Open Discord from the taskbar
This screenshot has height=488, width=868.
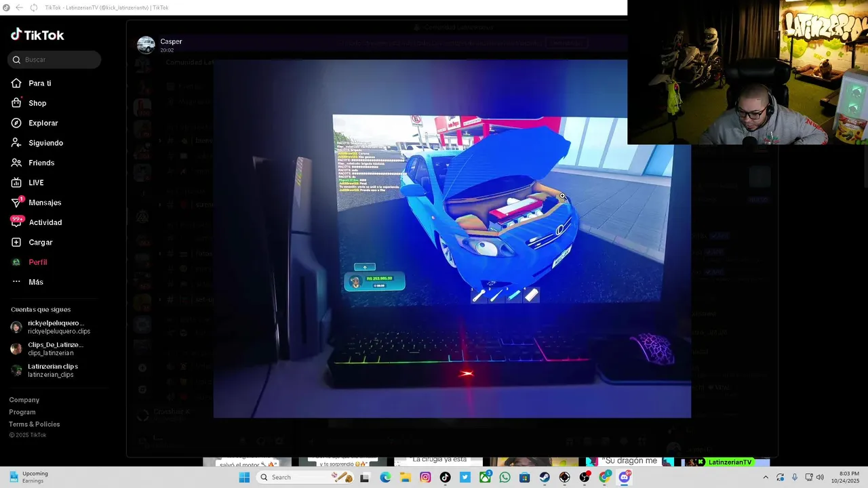(625, 477)
